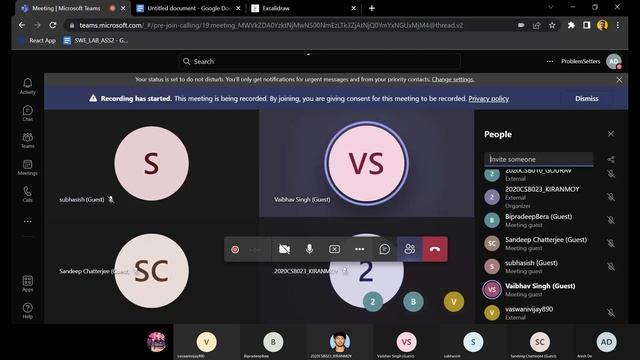
Task: Select Vaibhav Singh (Guest) in People list
Action: [550, 289]
